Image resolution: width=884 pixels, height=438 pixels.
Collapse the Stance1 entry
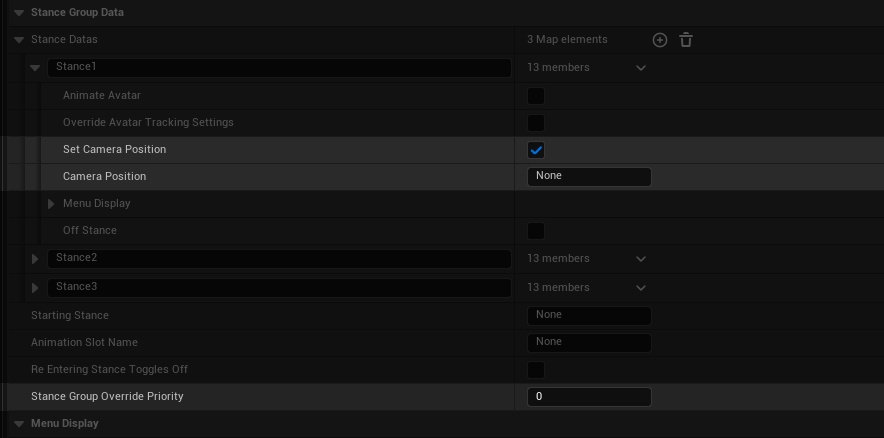tap(36, 68)
